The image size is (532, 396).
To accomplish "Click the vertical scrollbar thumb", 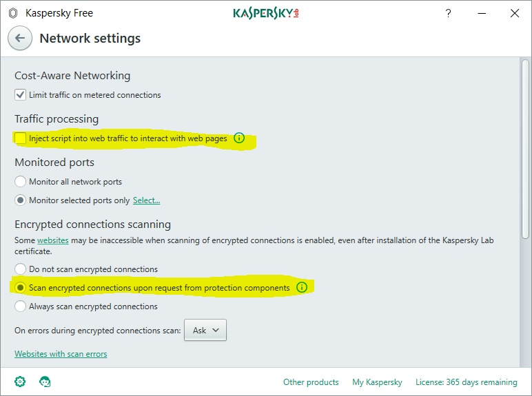I will click(526, 148).
